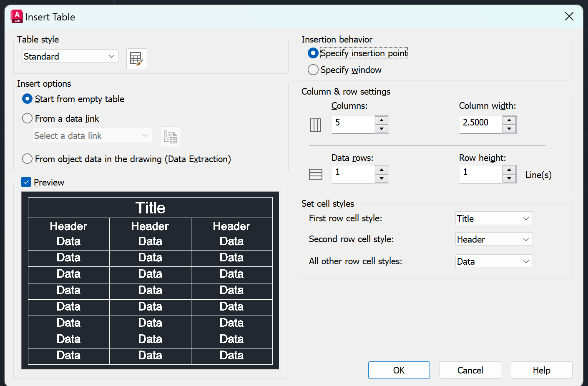Open the Help for Insert Table
The width and height of the screenshot is (588, 386).
coord(541,370)
